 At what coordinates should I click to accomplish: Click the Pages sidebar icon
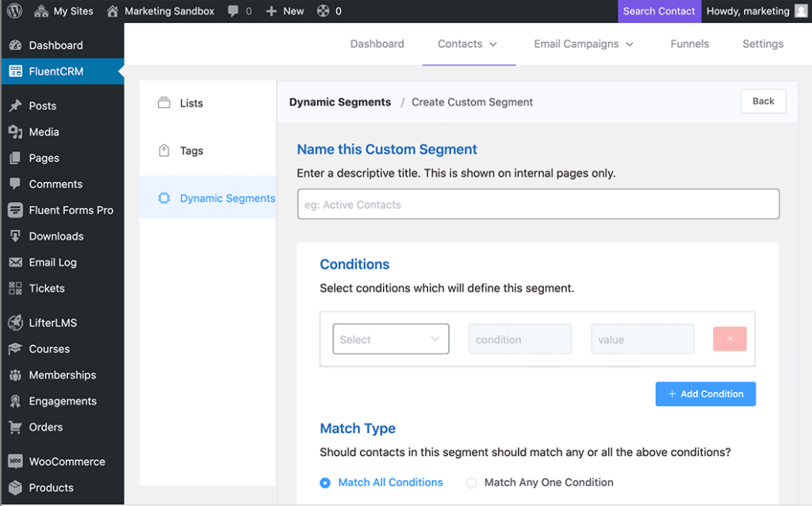16,158
